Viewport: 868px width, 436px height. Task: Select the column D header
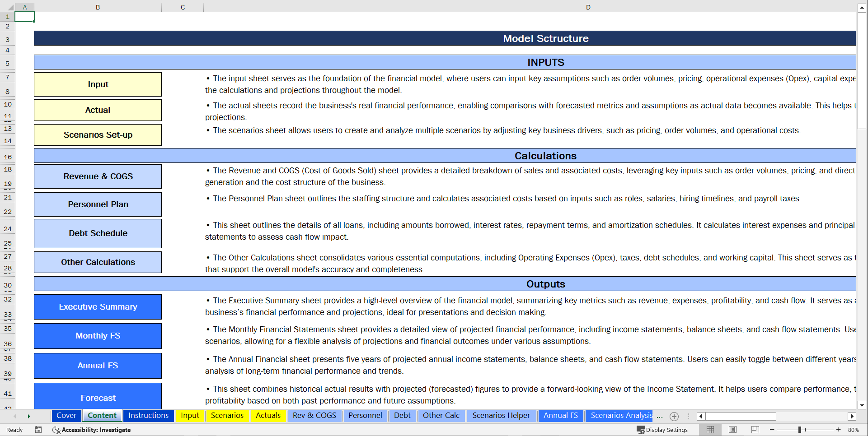(588, 7)
